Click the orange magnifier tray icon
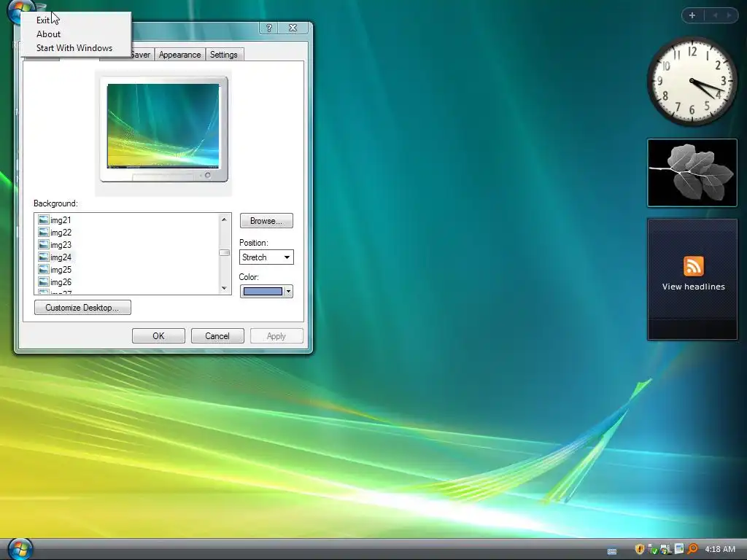This screenshot has height=560, width=747. (692, 549)
